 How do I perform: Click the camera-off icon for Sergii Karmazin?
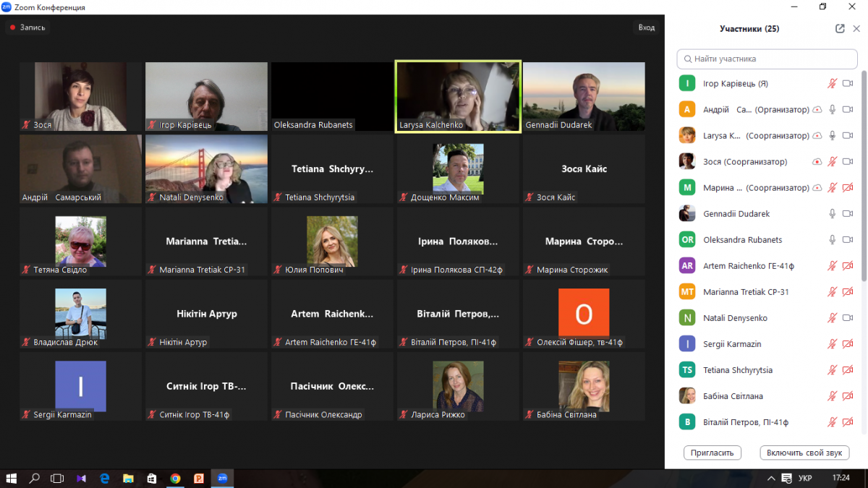[x=848, y=344]
